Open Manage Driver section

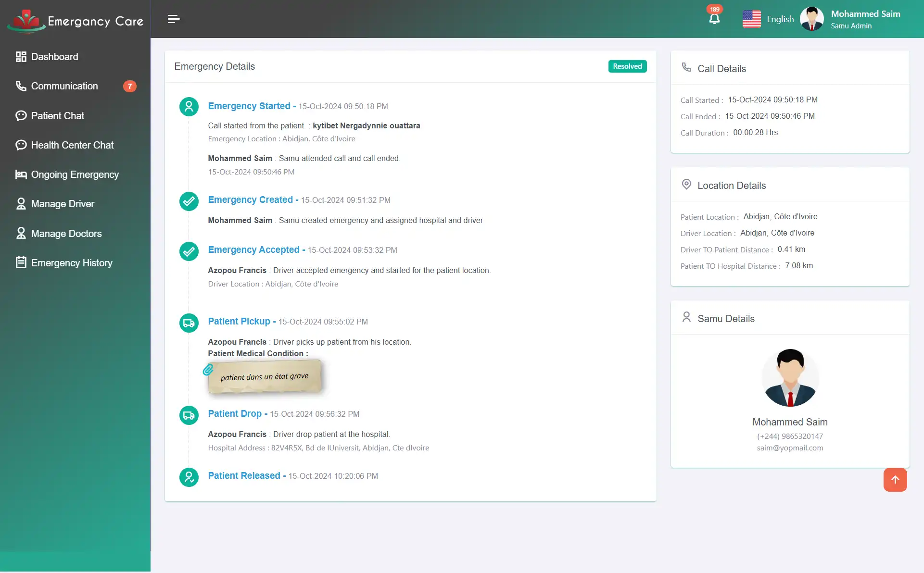coord(63,204)
